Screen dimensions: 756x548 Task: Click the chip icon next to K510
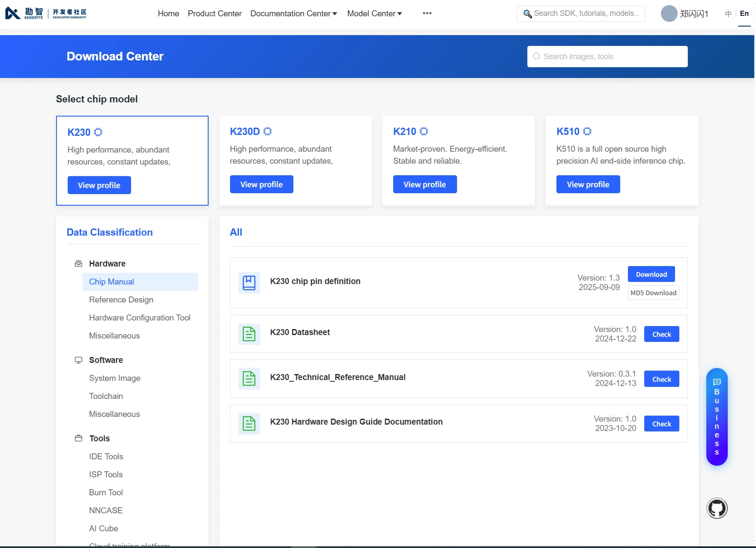(x=587, y=132)
